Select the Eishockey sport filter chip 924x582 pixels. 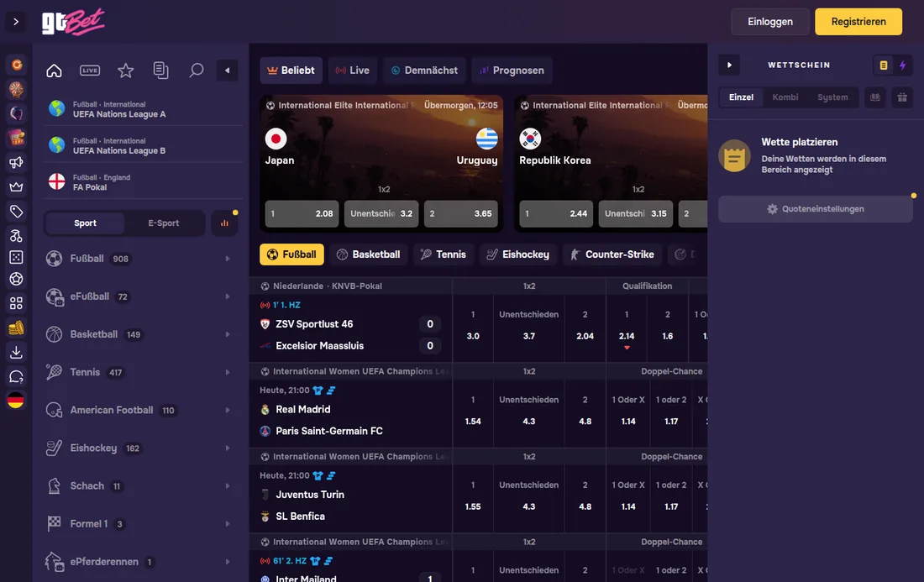tap(518, 254)
